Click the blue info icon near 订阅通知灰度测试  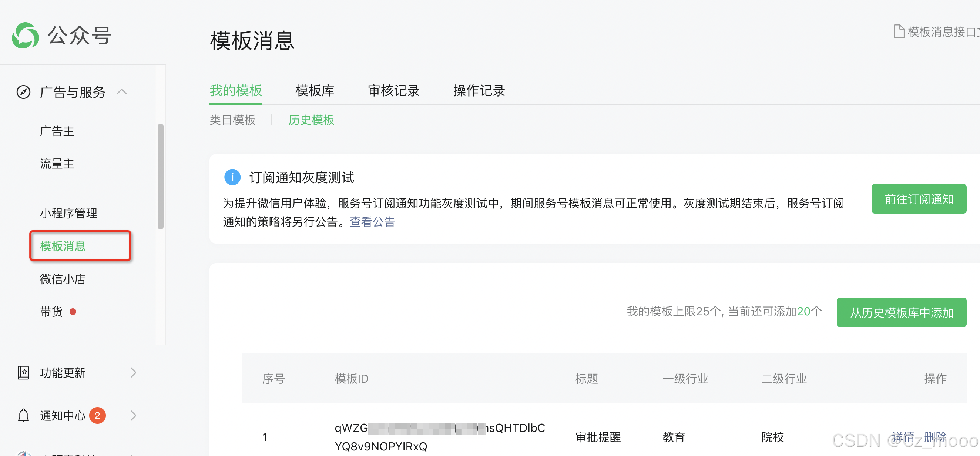[232, 177]
